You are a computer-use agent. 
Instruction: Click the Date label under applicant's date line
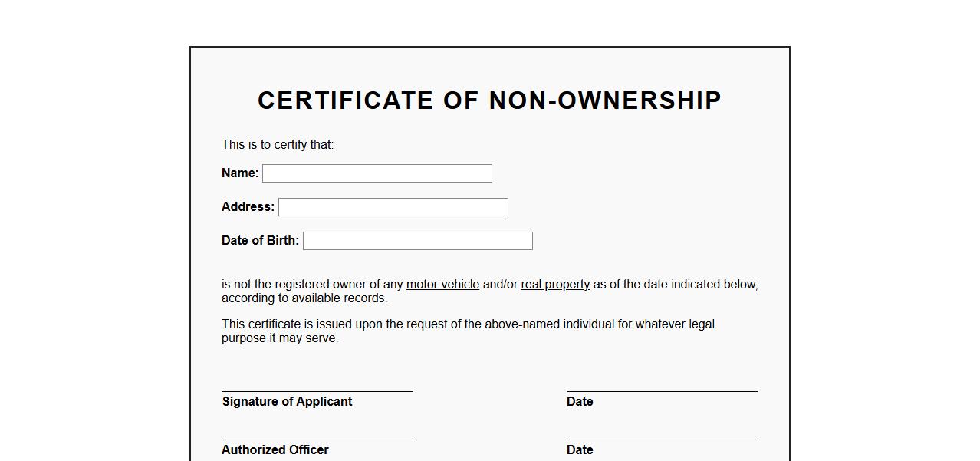pyautogui.click(x=580, y=402)
